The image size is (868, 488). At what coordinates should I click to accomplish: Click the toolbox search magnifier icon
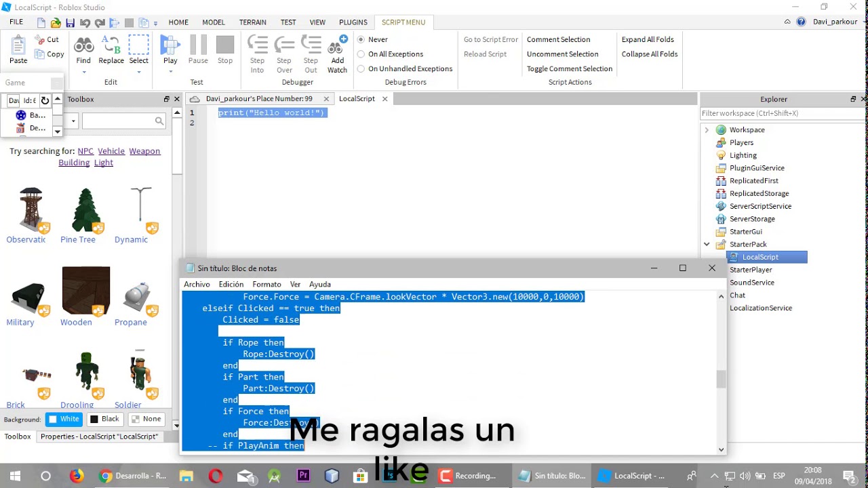click(x=159, y=121)
